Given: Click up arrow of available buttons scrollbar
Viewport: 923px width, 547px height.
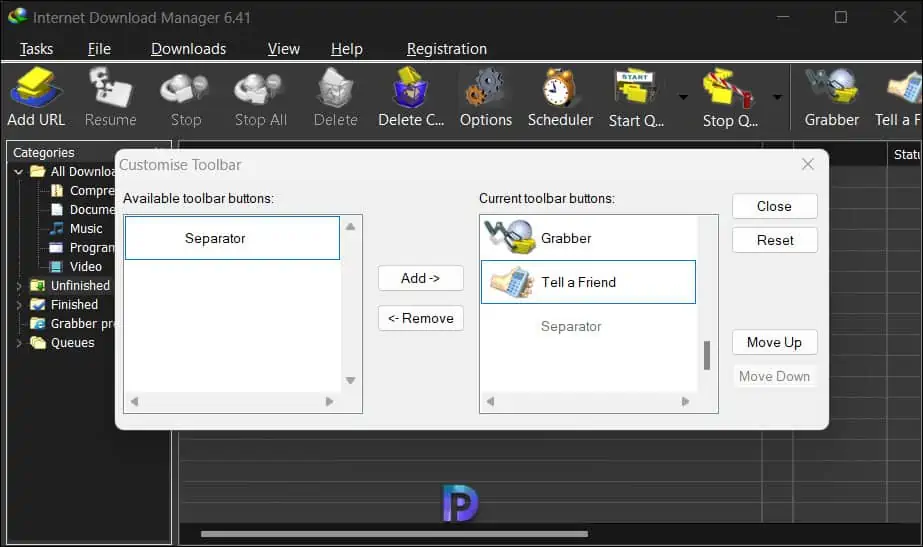Looking at the screenshot, I should (351, 227).
